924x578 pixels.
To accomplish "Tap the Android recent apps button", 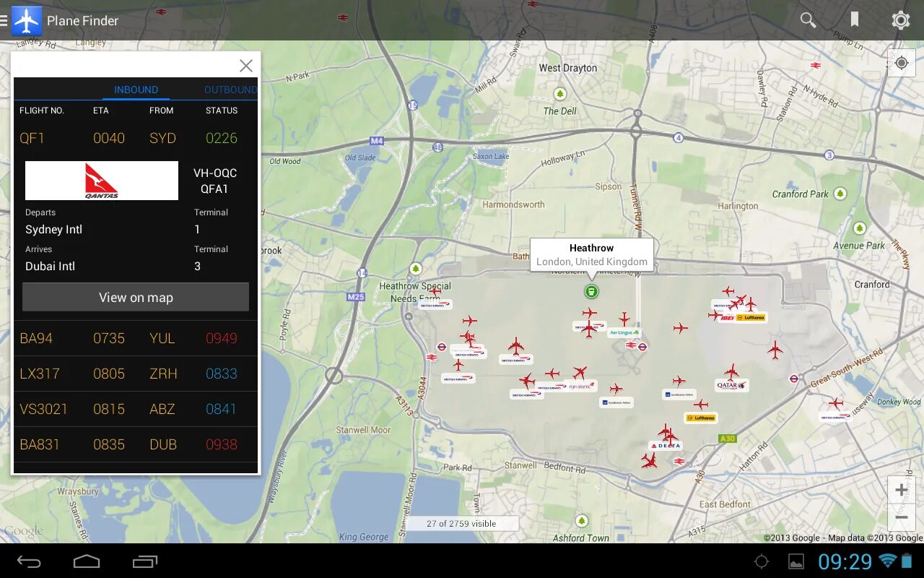I will (x=145, y=561).
